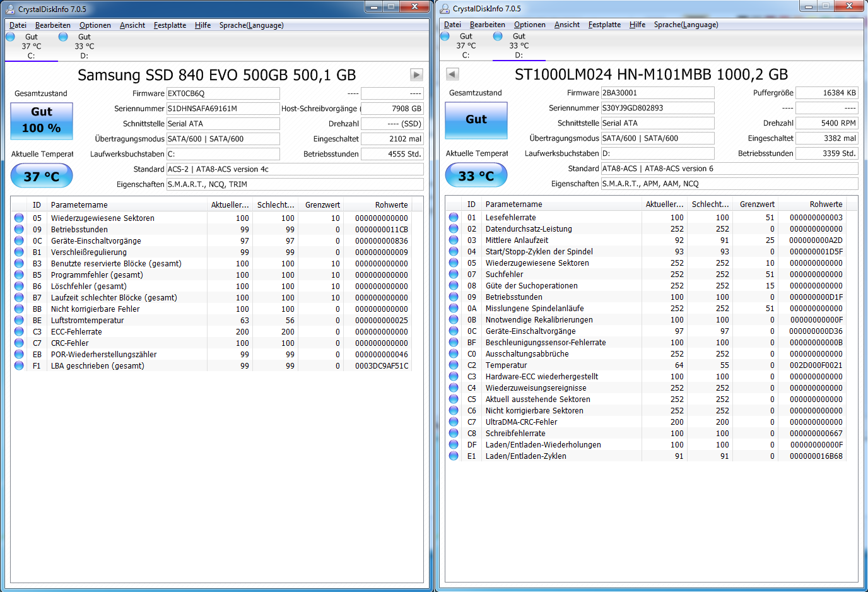This screenshot has height=592, width=868.
Task: Click the 37 °C temperature button
Action: tap(42, 176)
